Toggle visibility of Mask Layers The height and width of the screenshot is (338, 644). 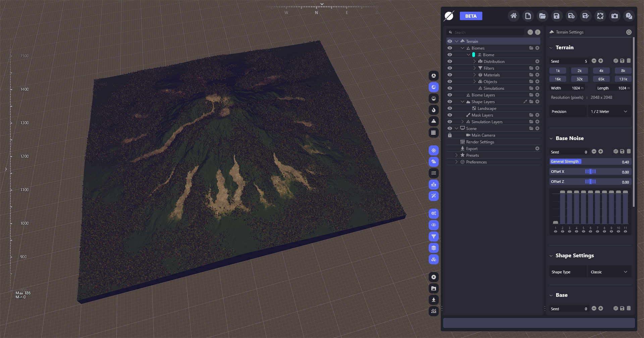click(450, 115)
